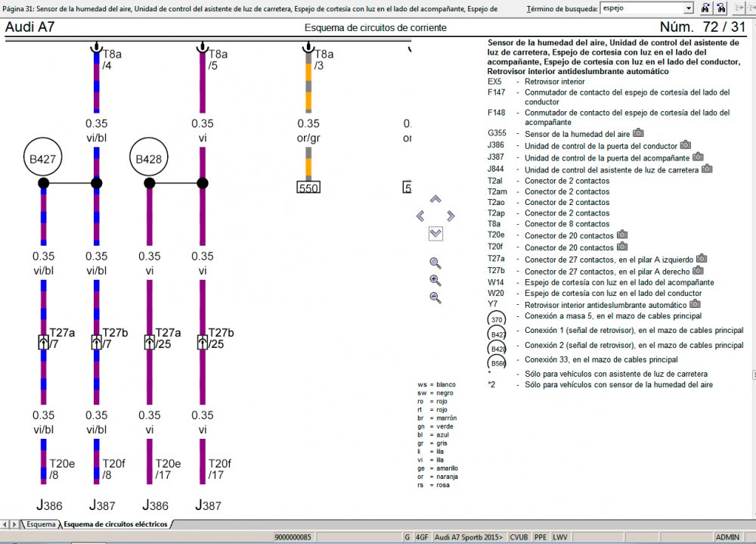Screen dimensions: 756x544
Task: Click the PPE status bar field
Action: tap(541, 536)
